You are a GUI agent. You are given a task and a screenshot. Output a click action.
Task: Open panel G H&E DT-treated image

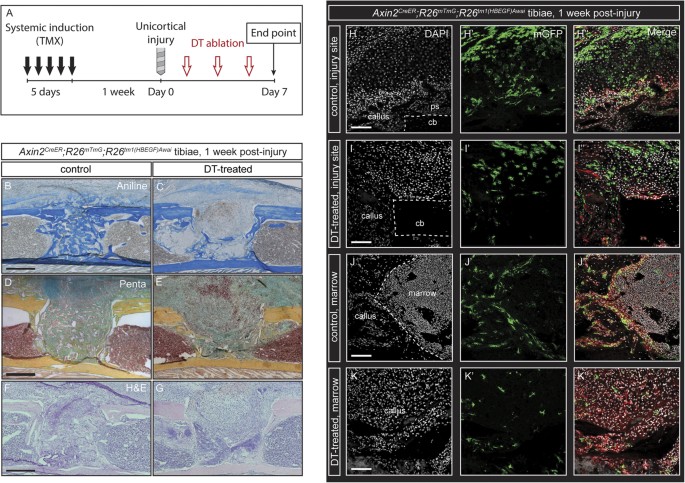(228, 428)
